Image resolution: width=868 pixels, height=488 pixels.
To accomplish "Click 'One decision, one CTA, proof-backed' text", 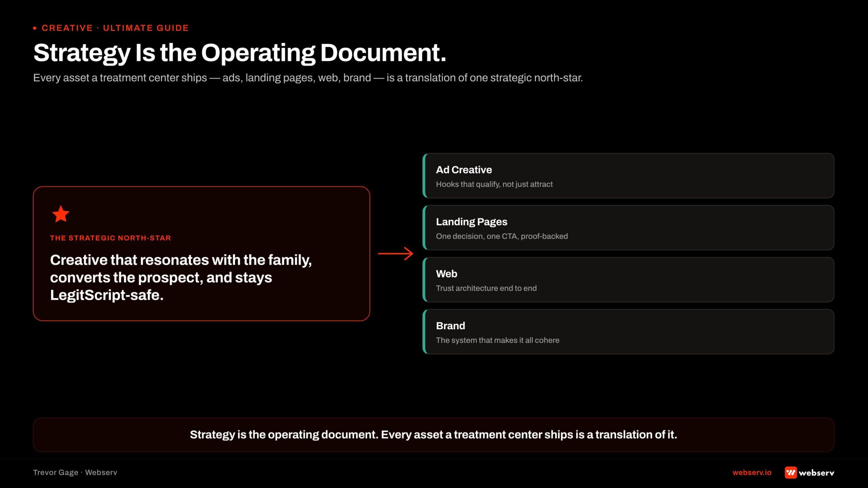I will coord(502,236).
